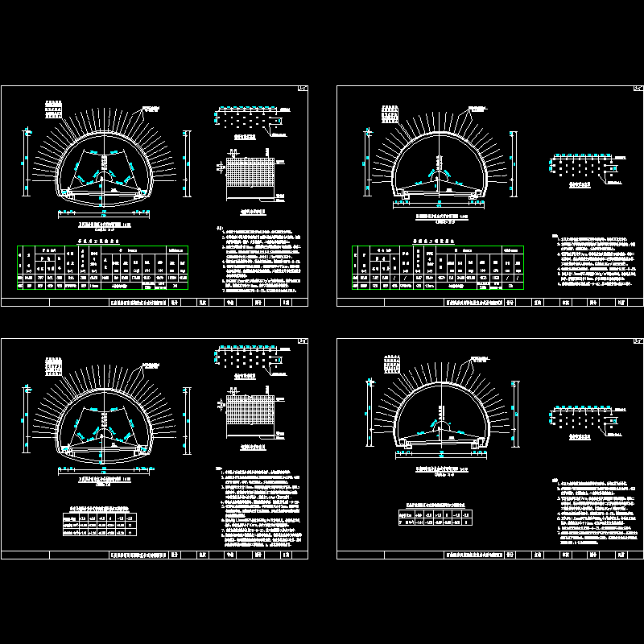Click the legend box above the bottom-right tunnel's left side

[x=391, y=365]
